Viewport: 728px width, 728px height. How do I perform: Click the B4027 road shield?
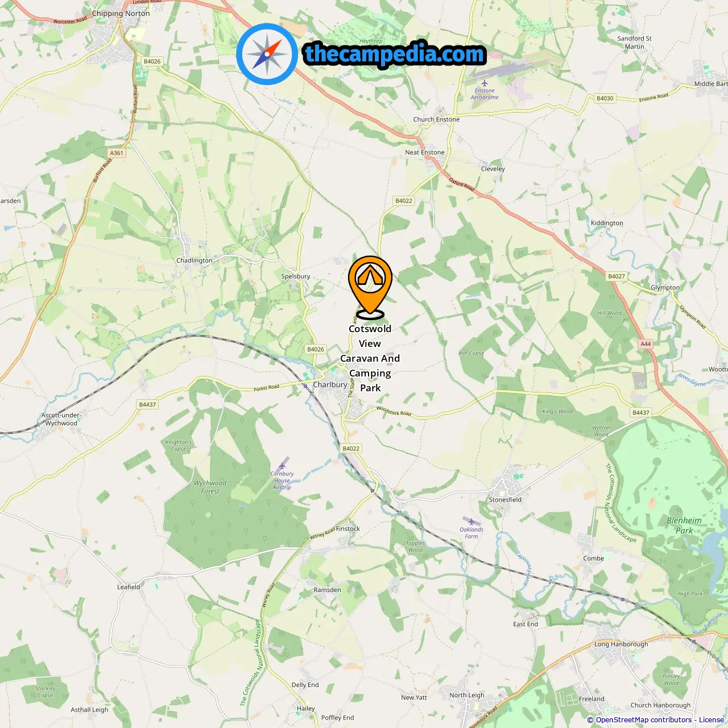click(617, 276)
